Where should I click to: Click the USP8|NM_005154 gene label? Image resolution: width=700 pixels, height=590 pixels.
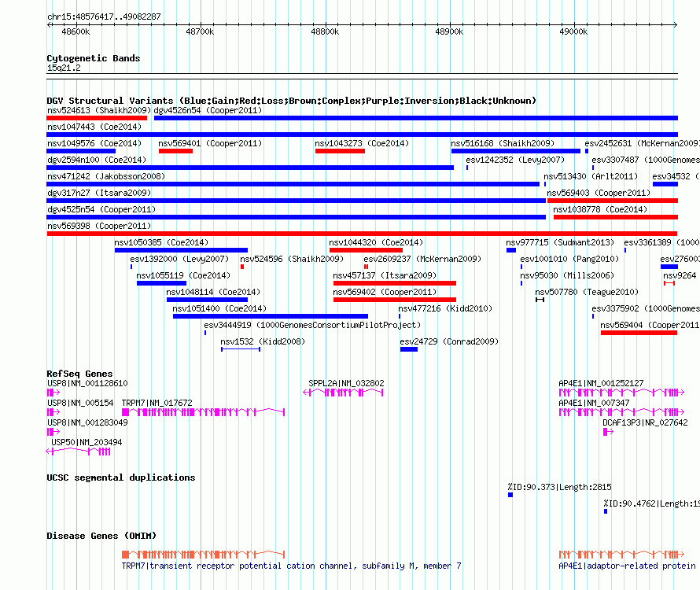tap(80, 403)
